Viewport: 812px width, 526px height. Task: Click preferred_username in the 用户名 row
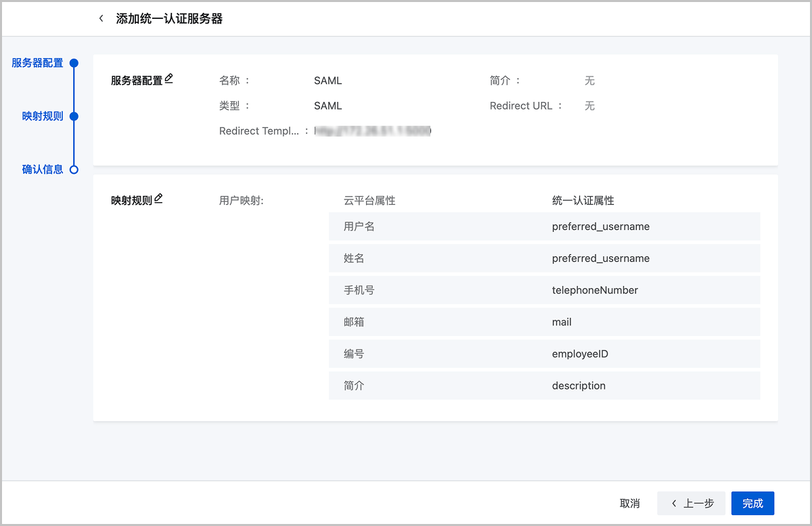pyautogui.click(x=601, y=226)
